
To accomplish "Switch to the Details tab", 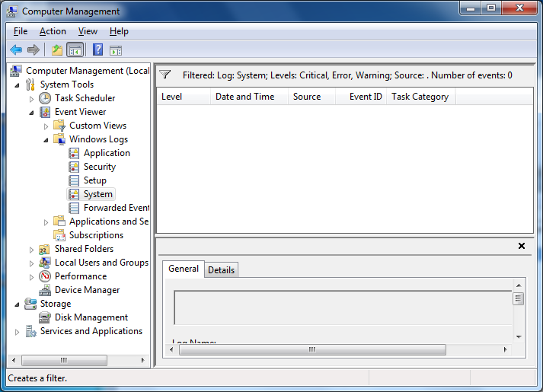I will pyautogui.click(x=221, y=270).
